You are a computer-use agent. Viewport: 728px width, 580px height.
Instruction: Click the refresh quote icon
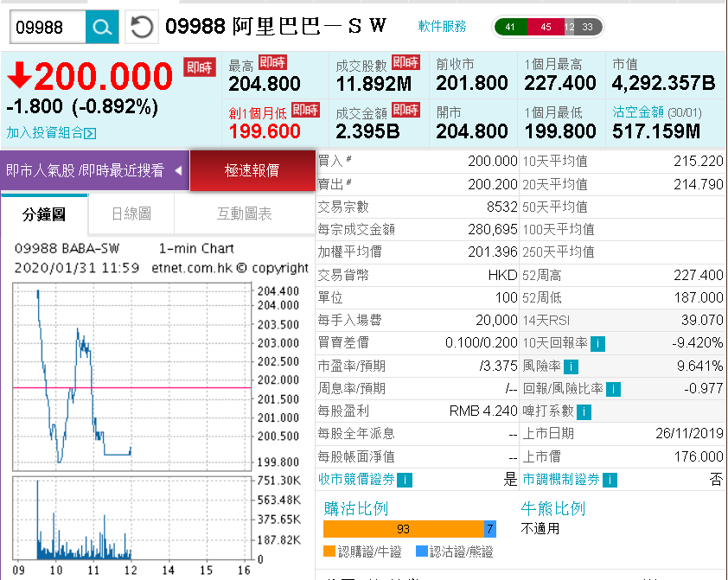coord(142,27)
